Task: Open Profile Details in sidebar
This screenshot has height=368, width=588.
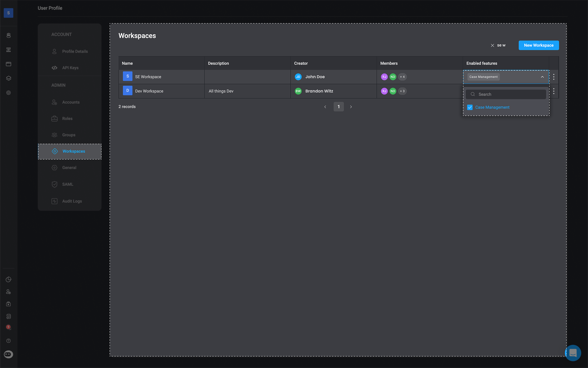Action: pyautogui.click(x=70, y=51)
